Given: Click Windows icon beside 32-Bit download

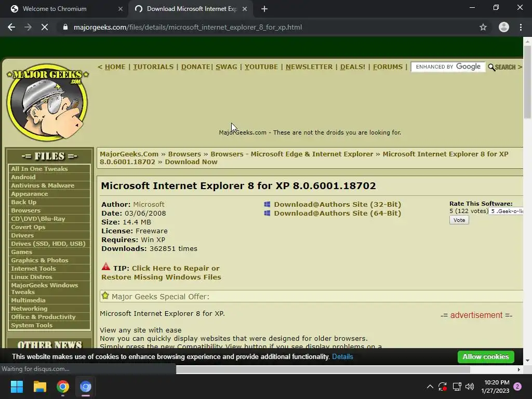Looking at the screenshot, I should tap(267, 204).
